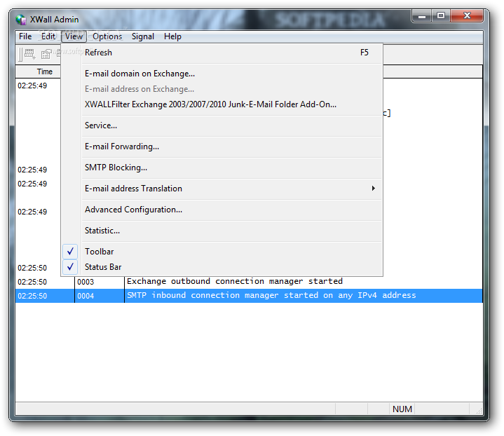Open the Help menu
Viewport: 504px width, 436px height.
(x=172, y=36)
